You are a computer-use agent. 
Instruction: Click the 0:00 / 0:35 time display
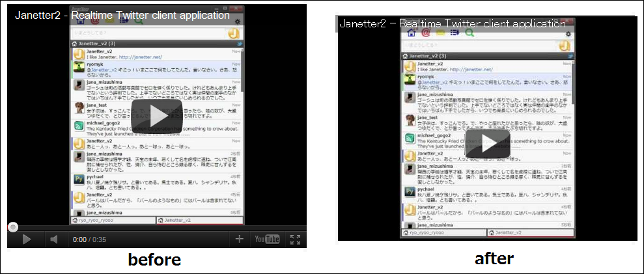[89, 240]
